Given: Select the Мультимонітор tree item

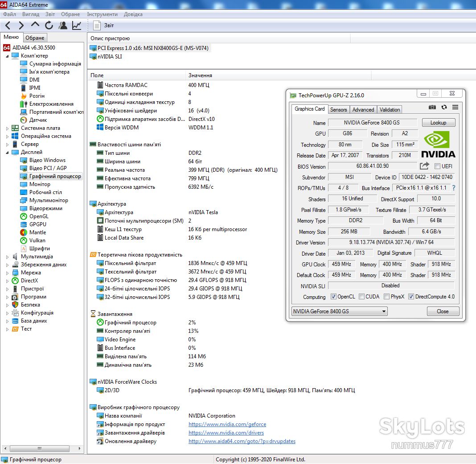Looking at the screenshot, I should (x=44, y=200).
